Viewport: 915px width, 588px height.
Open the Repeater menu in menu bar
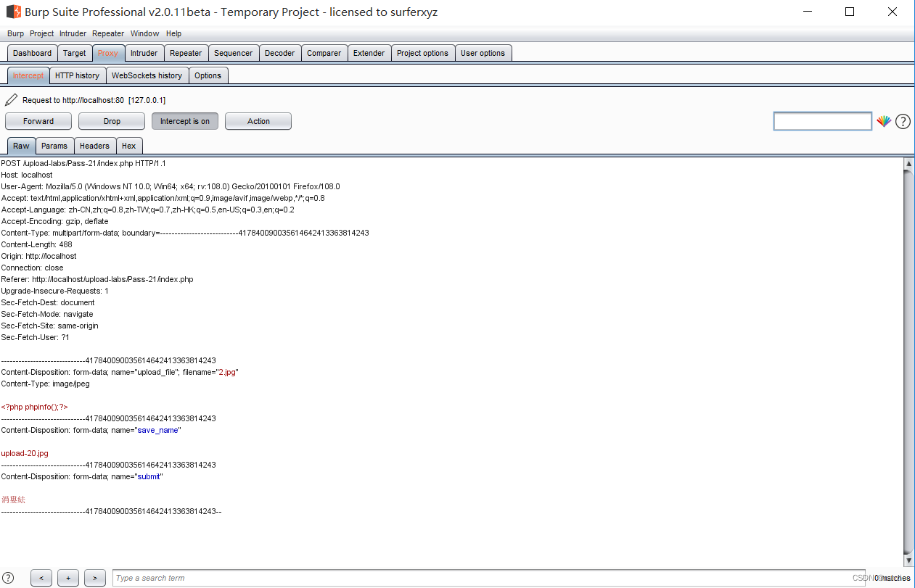pyautogui.click(x=108, y=33)
